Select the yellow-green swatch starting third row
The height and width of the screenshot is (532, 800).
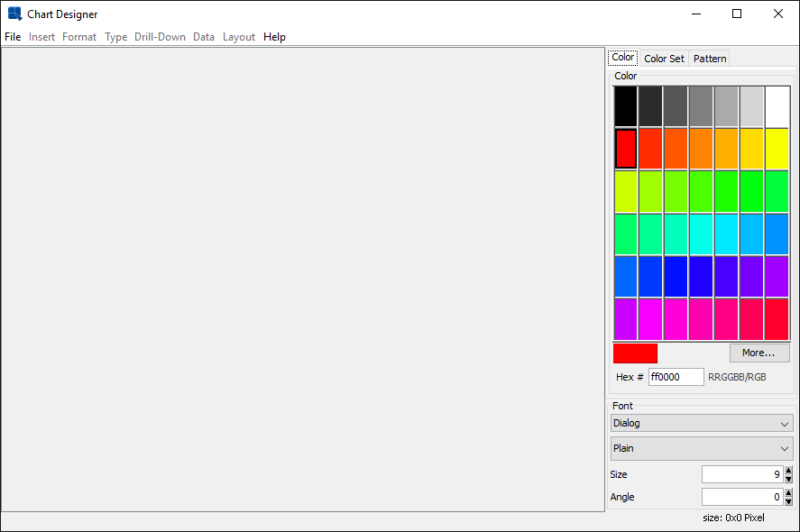point(626,191)
